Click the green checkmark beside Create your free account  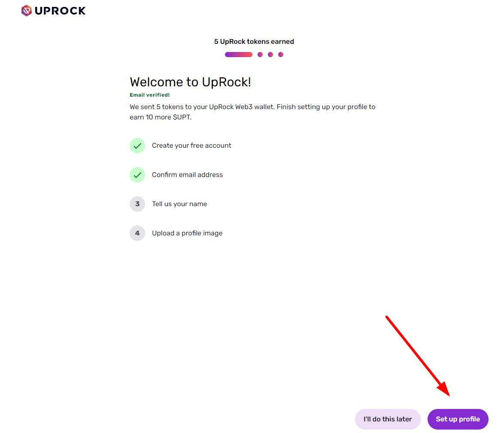pyautogui.click(x=137, y=146)
